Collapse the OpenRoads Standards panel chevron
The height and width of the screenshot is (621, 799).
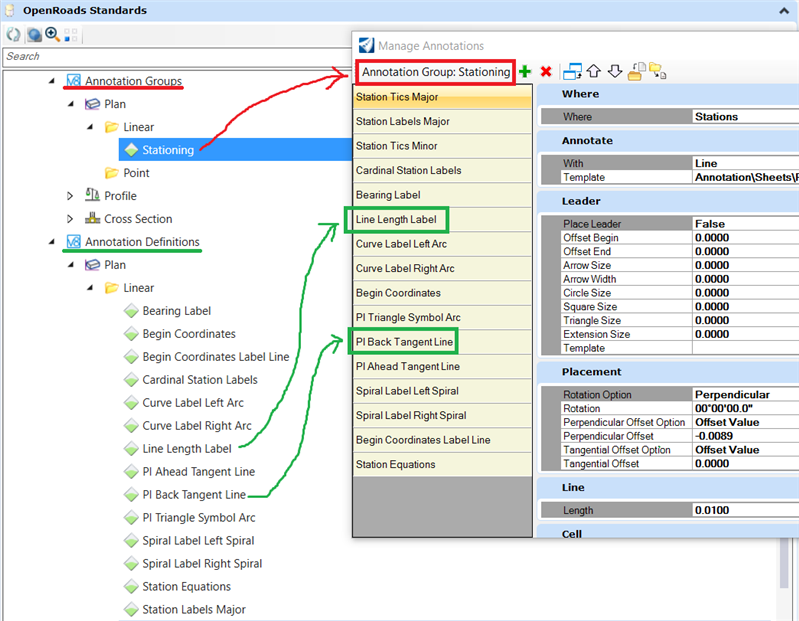[784, 11]
